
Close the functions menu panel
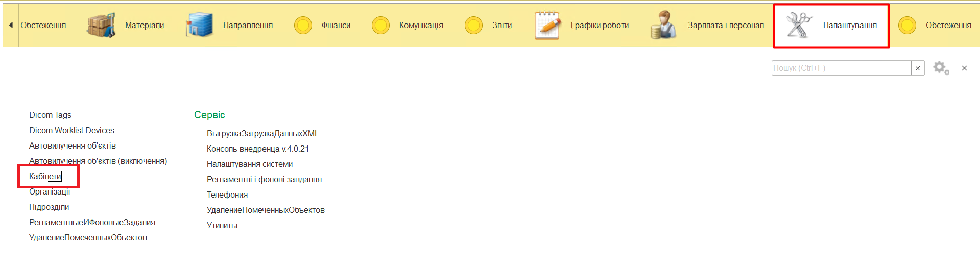pyautogui.click(x=964, y=68)
